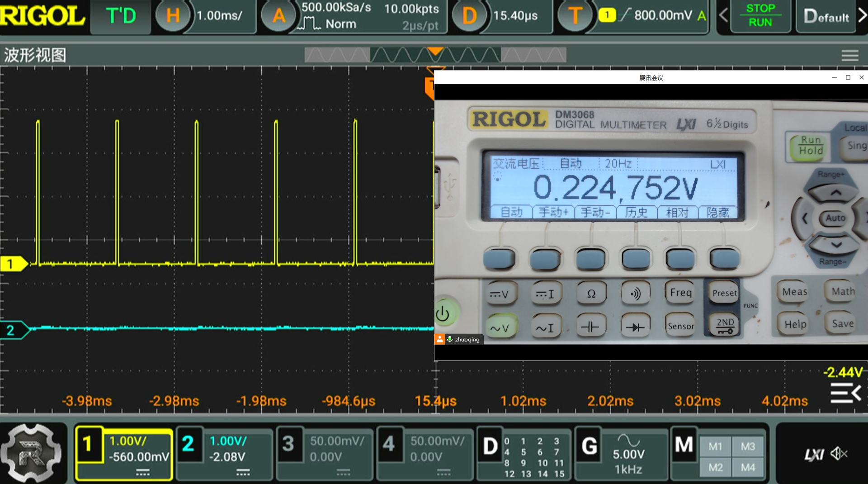
Task: Open the waveform view hamburger menu
Action: tap(850, 55)
